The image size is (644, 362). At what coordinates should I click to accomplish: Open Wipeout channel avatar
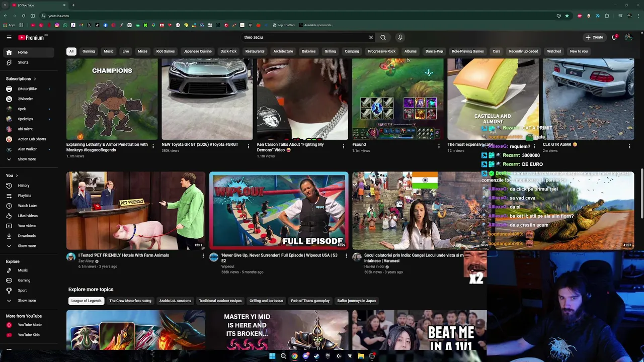point(214,257)
